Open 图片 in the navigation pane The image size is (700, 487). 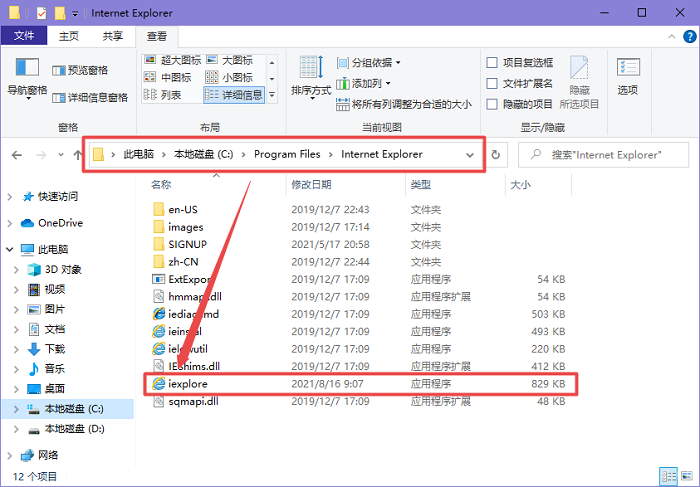click(x=55, y=309)
